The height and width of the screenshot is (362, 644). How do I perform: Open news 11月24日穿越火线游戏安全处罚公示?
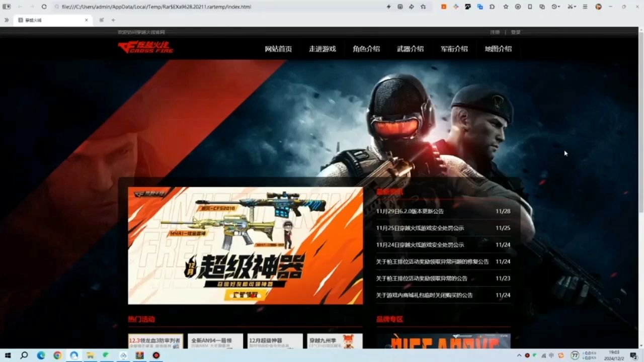click(420, 245)
